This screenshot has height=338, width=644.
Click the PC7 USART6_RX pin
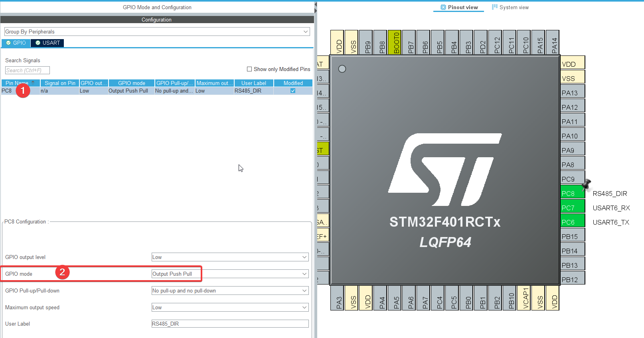pyautogui.click(x=572, y=208)
